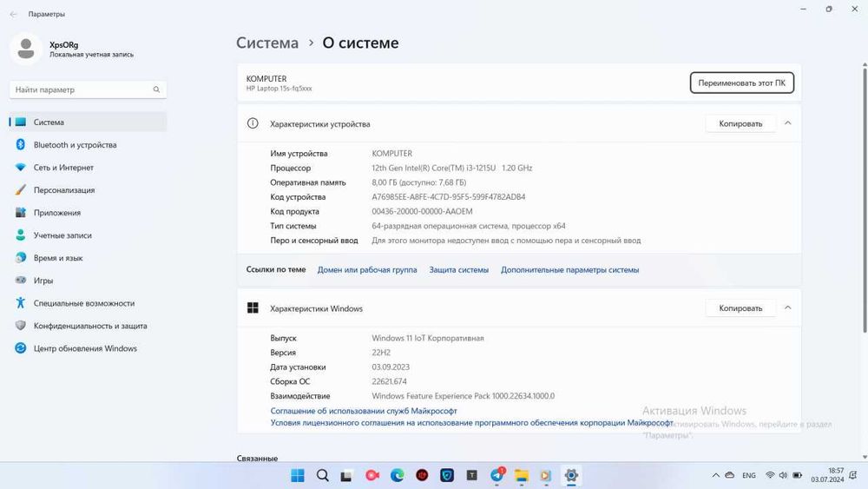
Task: Open the Домен или рабочая группа link
Action: click(367, 270)
